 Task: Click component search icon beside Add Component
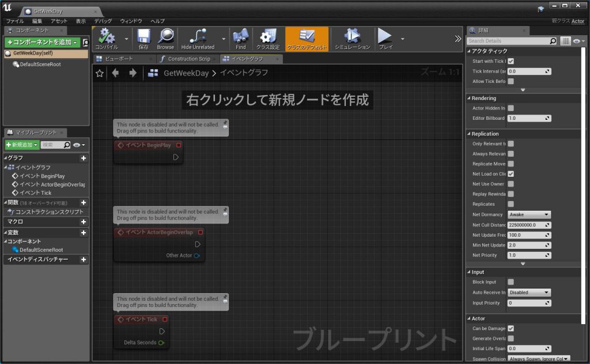(x=85, y=43)
